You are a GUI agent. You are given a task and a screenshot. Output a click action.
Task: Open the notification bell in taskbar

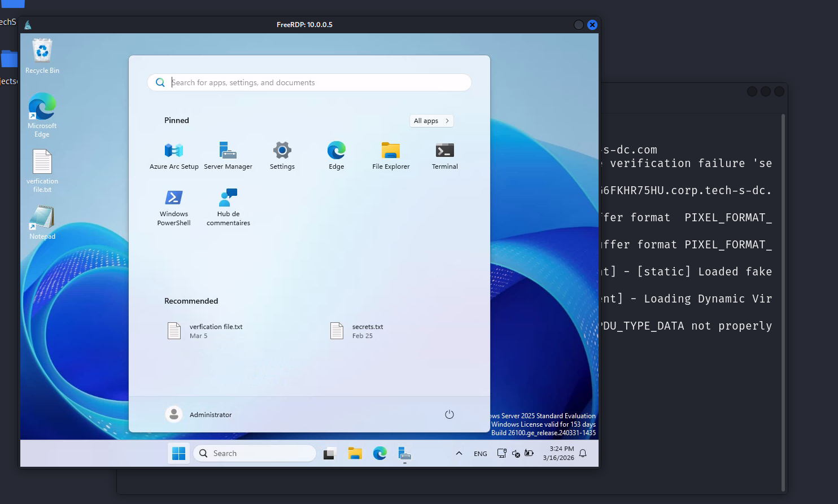point(583,453)
